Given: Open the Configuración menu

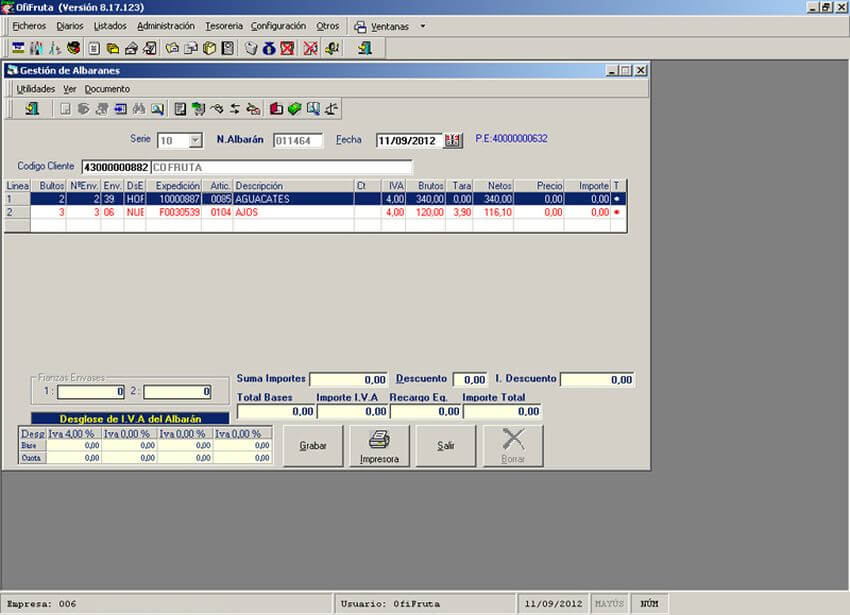Looking at the screenshot, I should (x=278, y=26).
